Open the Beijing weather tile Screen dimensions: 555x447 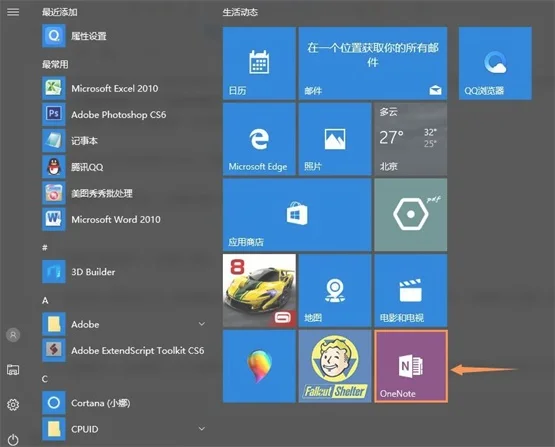[x=411, y=139]
